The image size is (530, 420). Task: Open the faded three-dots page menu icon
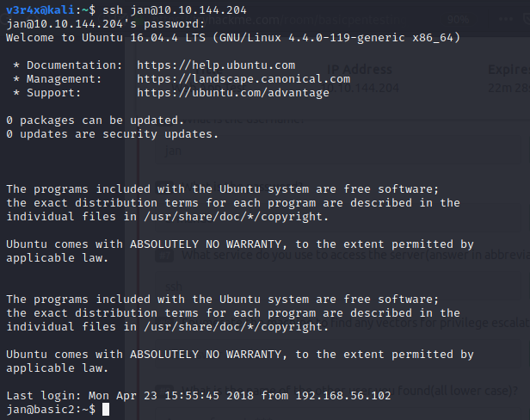506,19
